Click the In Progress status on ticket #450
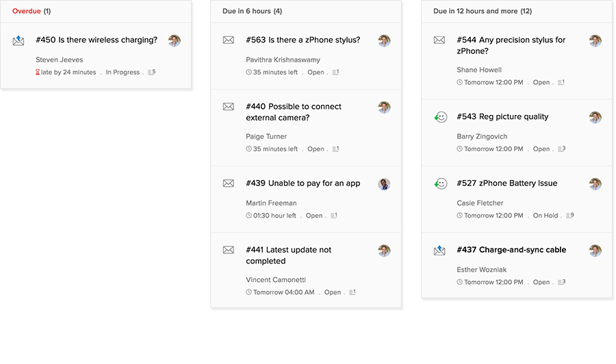Viewport: 616px width, 364px height. point(123,73)
